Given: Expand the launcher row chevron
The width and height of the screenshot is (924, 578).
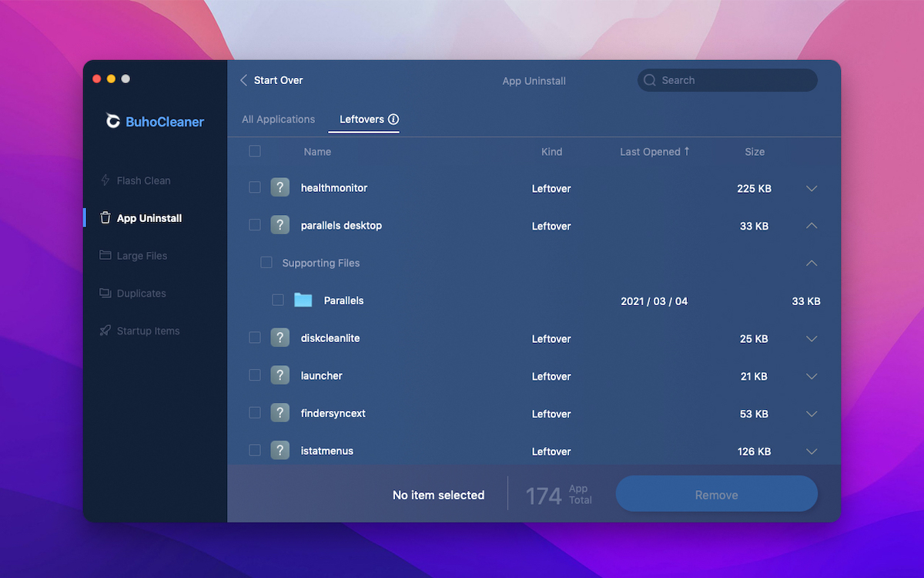Looking at the screenshot, I should pyautogui.click(x=812, y=376).
